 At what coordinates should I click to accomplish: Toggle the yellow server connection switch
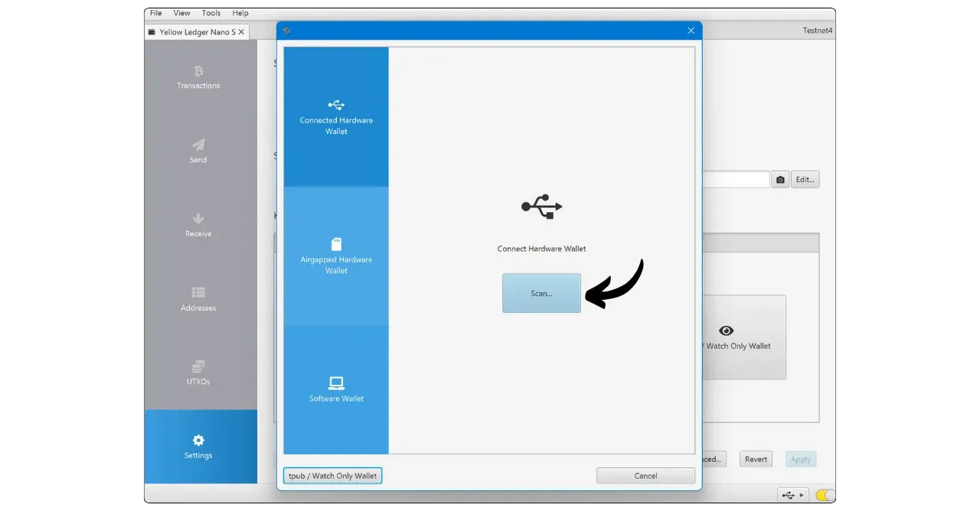(825, 495)
